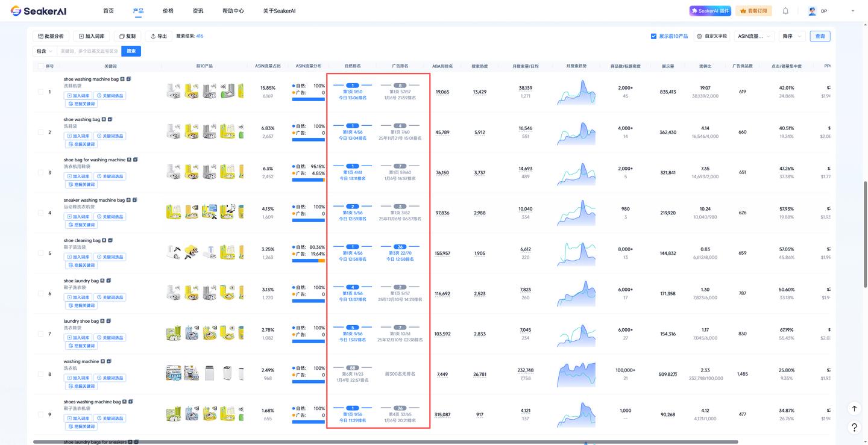Click 关键词选品 for 'washing machine' row
Viewport: 868px width, 445px height.
click(x=110, y=378)
